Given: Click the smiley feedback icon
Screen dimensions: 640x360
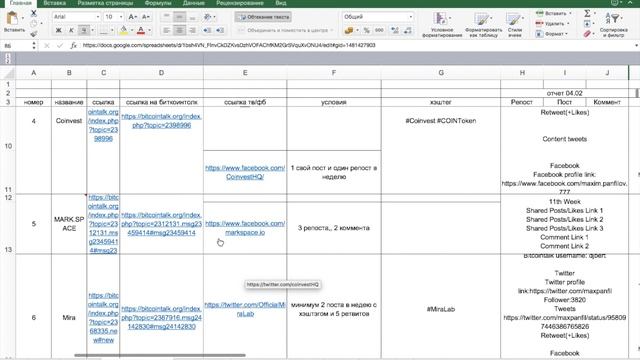Looking at the screenshot, I should tap(615, 3).
